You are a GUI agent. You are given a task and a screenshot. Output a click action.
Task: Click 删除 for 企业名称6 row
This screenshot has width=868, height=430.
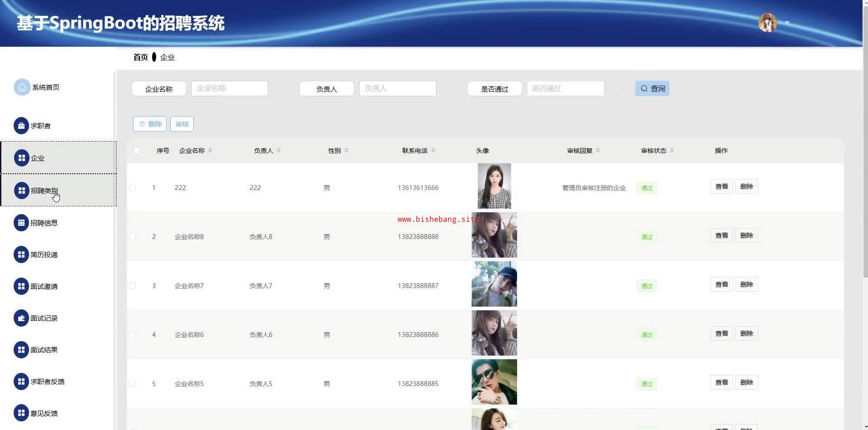pos(747,333)
